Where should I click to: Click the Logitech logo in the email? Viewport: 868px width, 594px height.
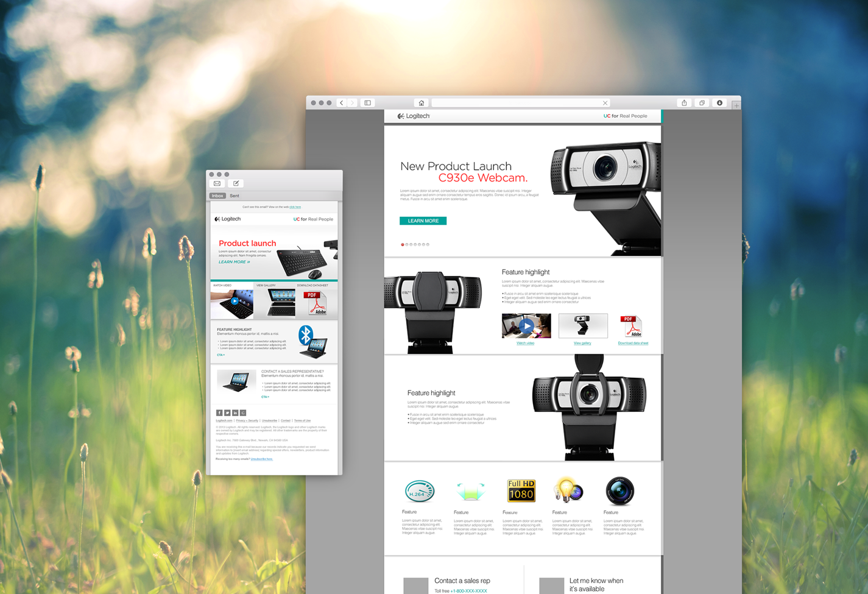228,219
